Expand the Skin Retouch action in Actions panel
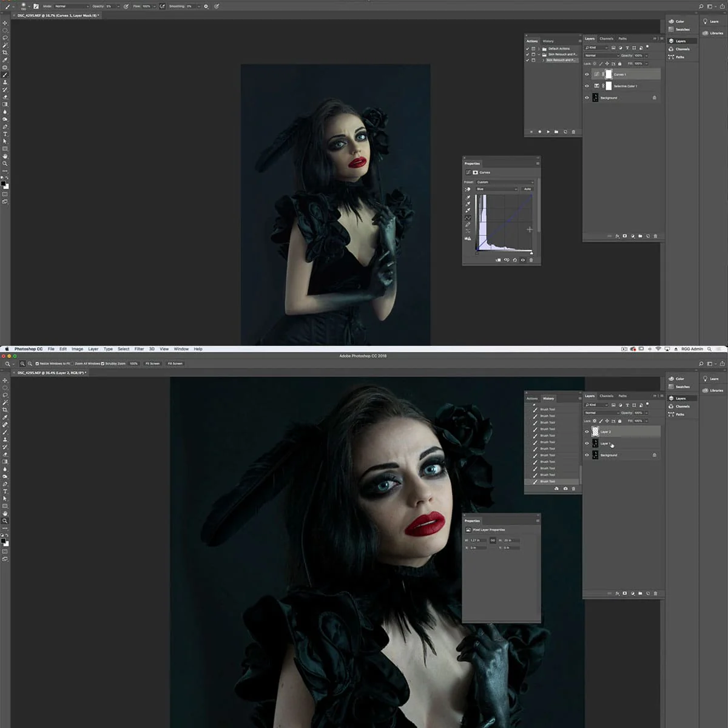This screenshot has width=728, height=728. point(544,59)
